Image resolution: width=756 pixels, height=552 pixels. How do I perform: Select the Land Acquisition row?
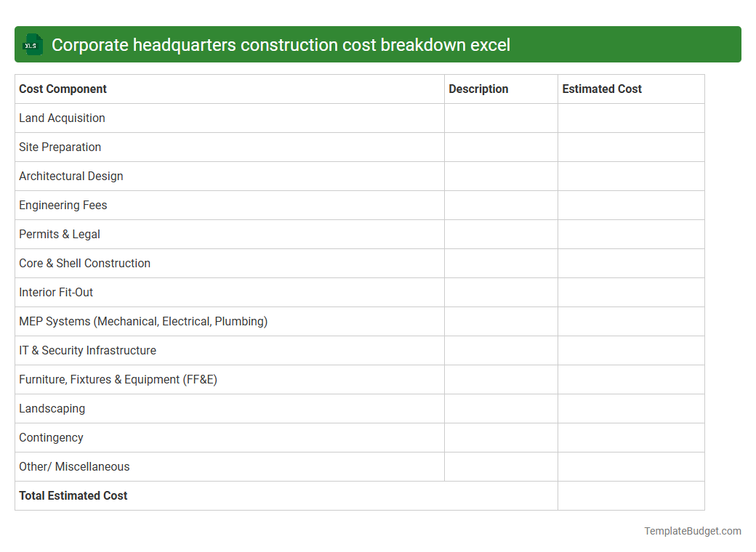(62, 118)
